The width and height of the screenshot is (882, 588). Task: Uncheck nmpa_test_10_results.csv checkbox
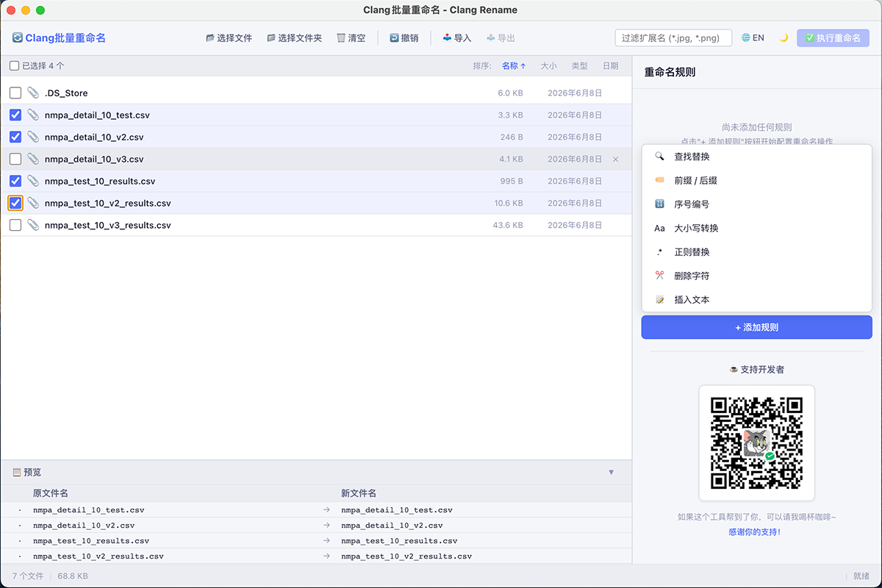(15, 181)
